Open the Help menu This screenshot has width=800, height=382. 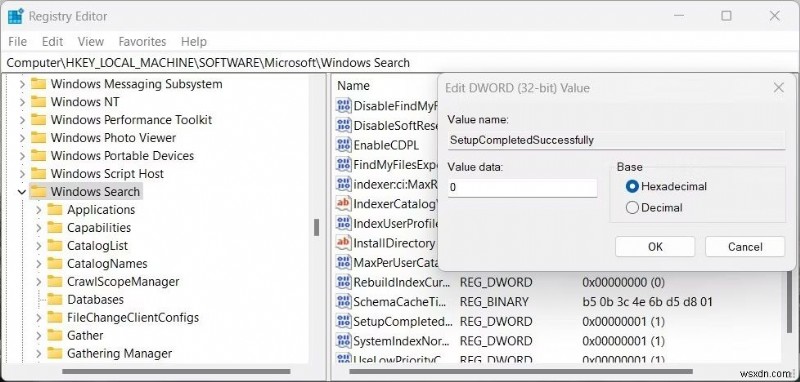point(194,41)
